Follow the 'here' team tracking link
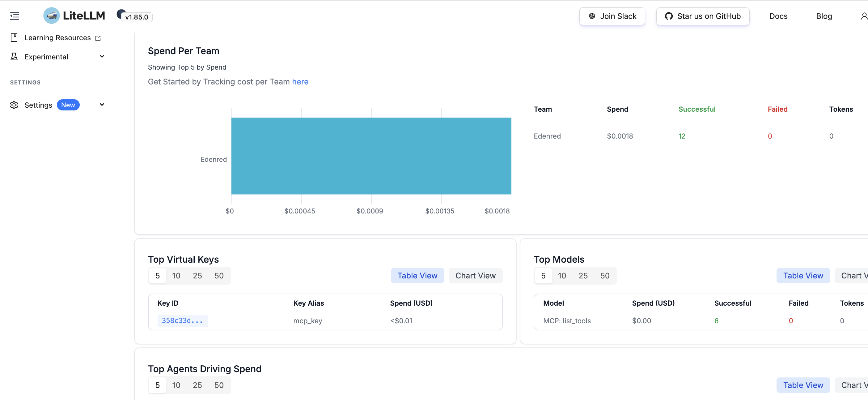The width and height of the screenshot is (868, 400). [x=300, y=82]
